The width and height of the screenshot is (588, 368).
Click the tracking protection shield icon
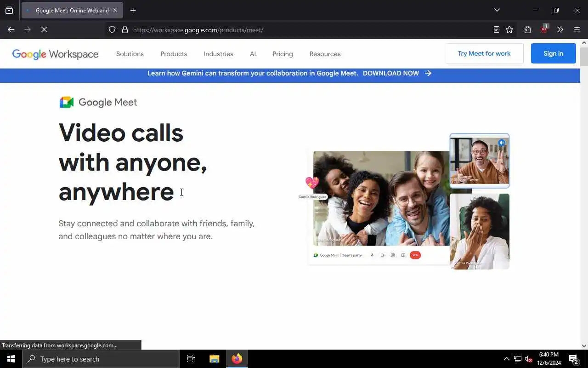click(112, 30)
